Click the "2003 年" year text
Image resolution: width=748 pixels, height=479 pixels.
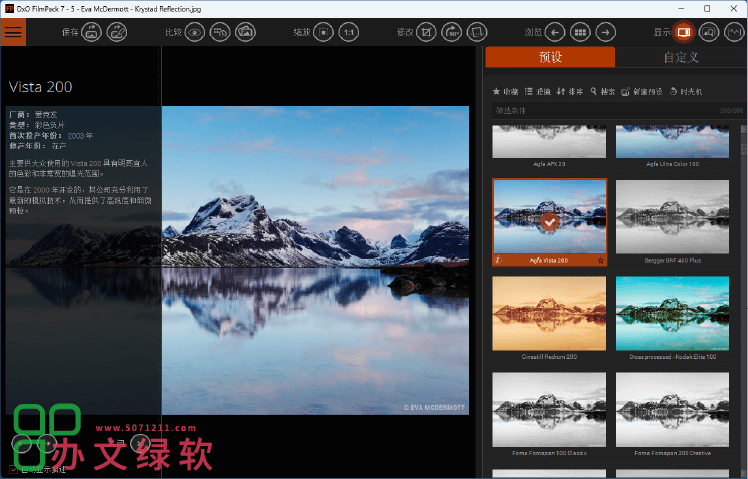coord(80,136)
